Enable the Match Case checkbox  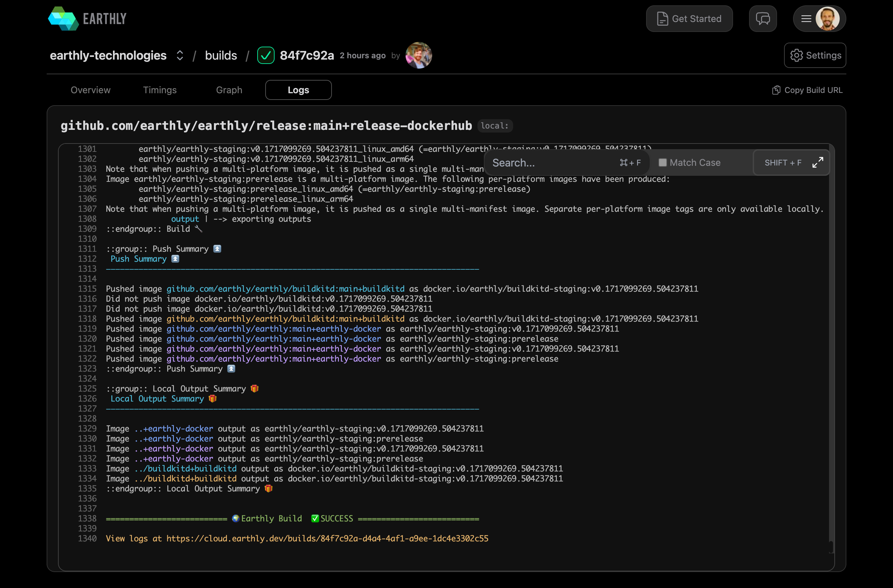coord(663,162)
